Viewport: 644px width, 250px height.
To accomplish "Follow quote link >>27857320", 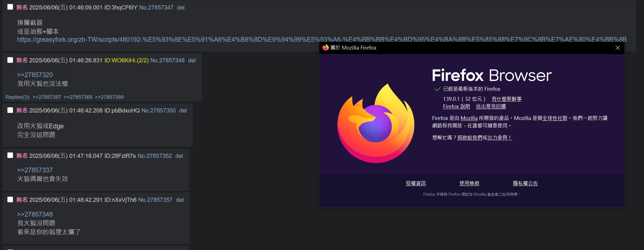I will click(35, 75).
